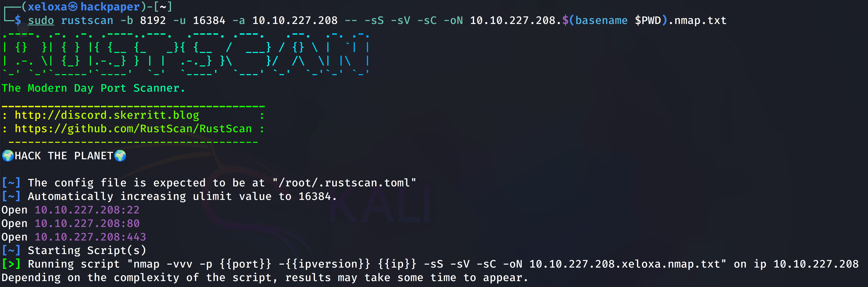Image resolution: width=868 pixels, height=287 pixels.
Task: Click the /root/.rustscan.toml path text
Action: (x=344, y=183)
